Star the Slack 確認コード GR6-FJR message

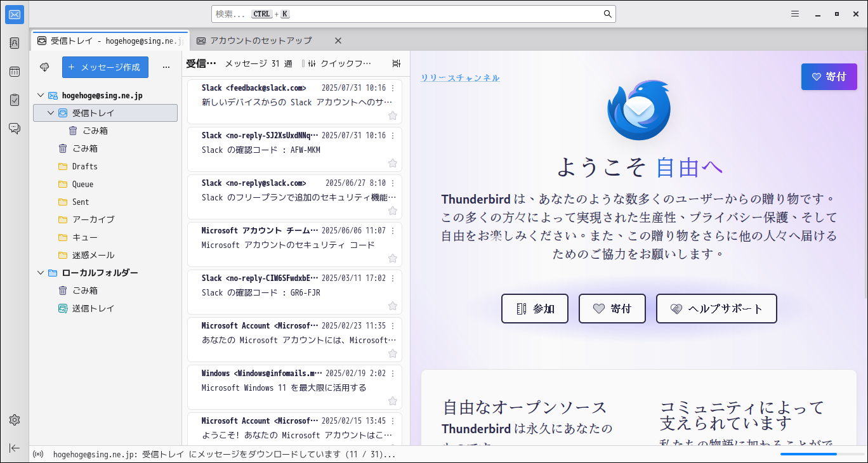pyautogui.click(x=393, y=306)
